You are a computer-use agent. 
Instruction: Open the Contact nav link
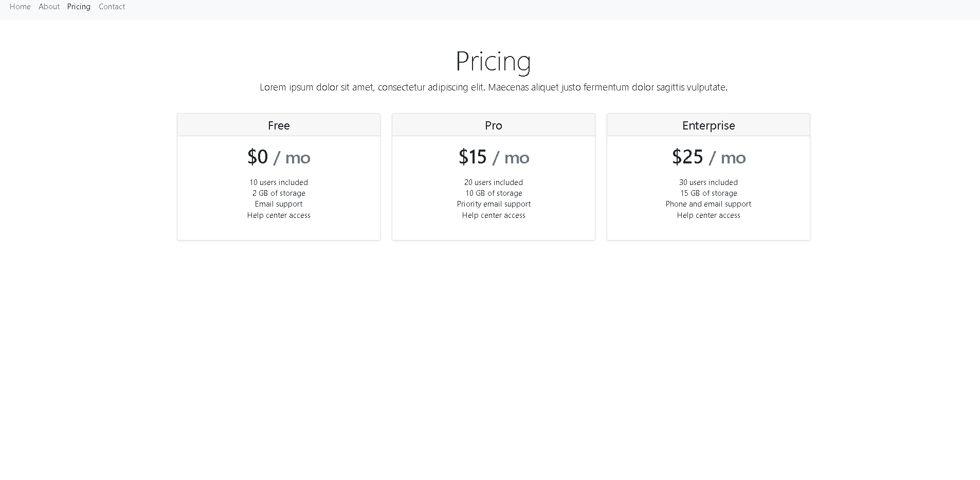(x=112, y=7)
